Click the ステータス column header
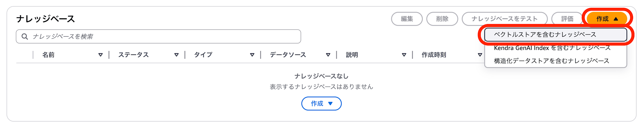Image resolution: width=644 pixels, height=129 pixels. (133, 55)
